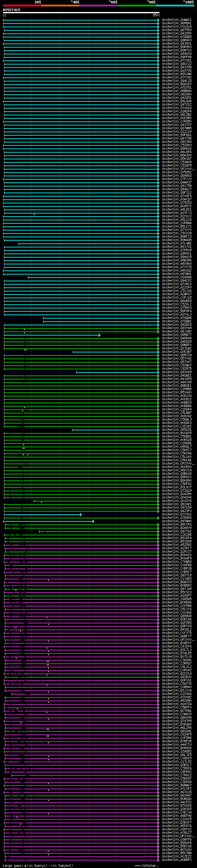197x868 pixels.
Task: Select the UniRef100_A7QTM1 label
Action: click(176, 88)
